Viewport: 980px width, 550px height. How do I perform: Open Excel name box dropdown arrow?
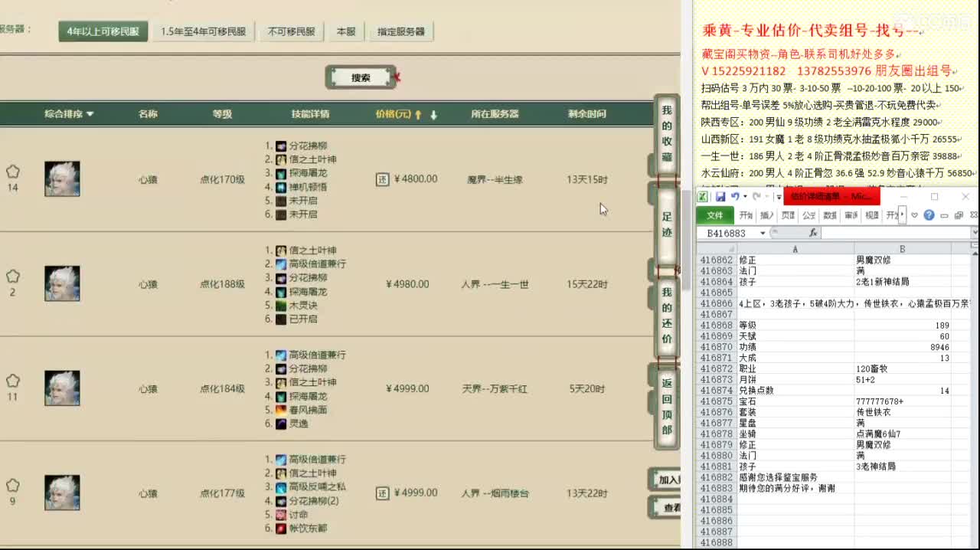763,233
